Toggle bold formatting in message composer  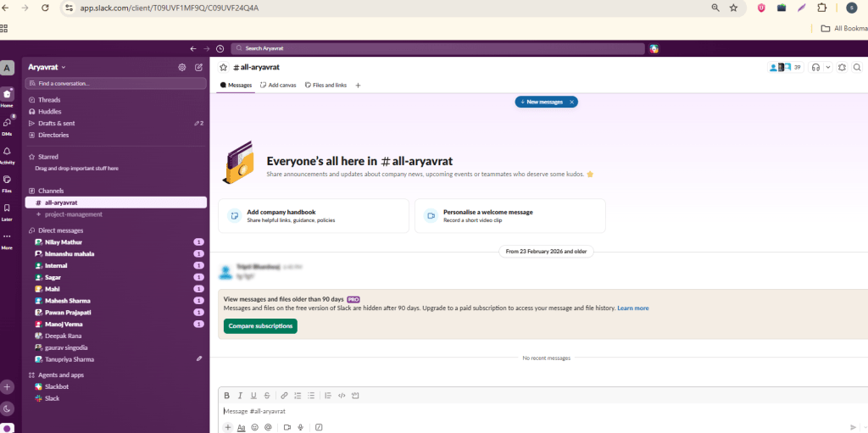coord(226,396)
